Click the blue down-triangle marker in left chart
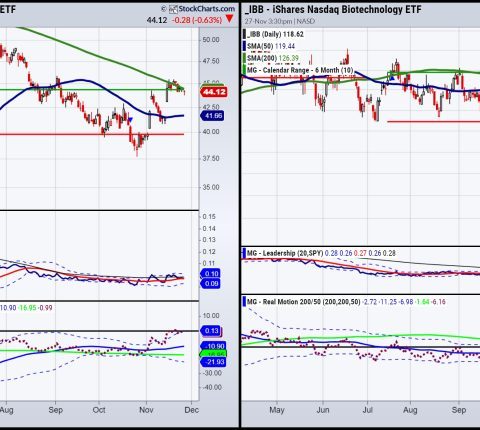Viewport: 480px width, 430px height. (x=130, y=120)
